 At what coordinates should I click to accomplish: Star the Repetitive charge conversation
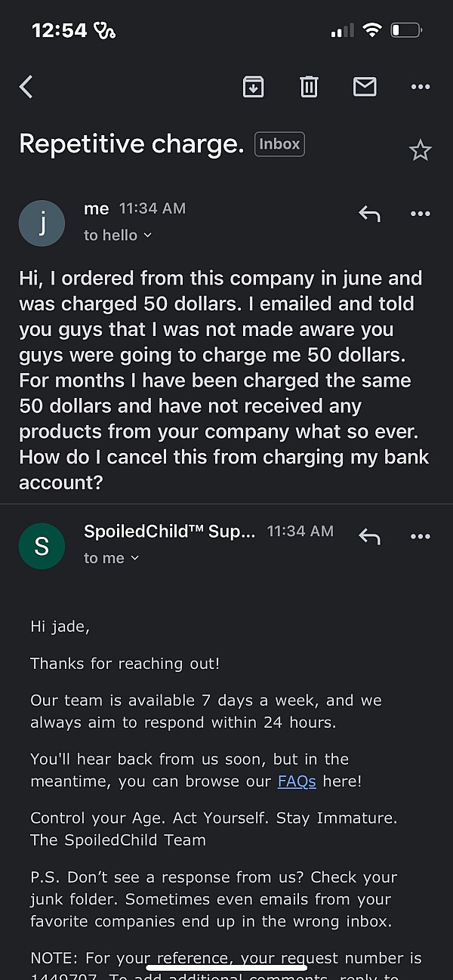(421, 149)
